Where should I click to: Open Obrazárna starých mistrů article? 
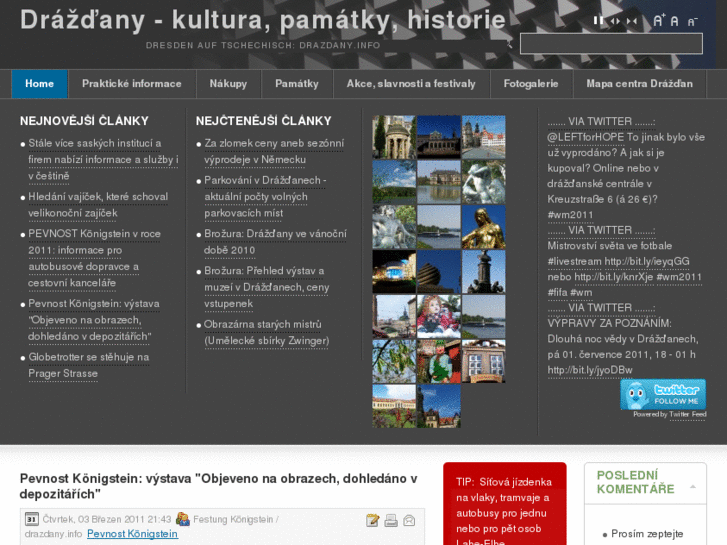267,333
